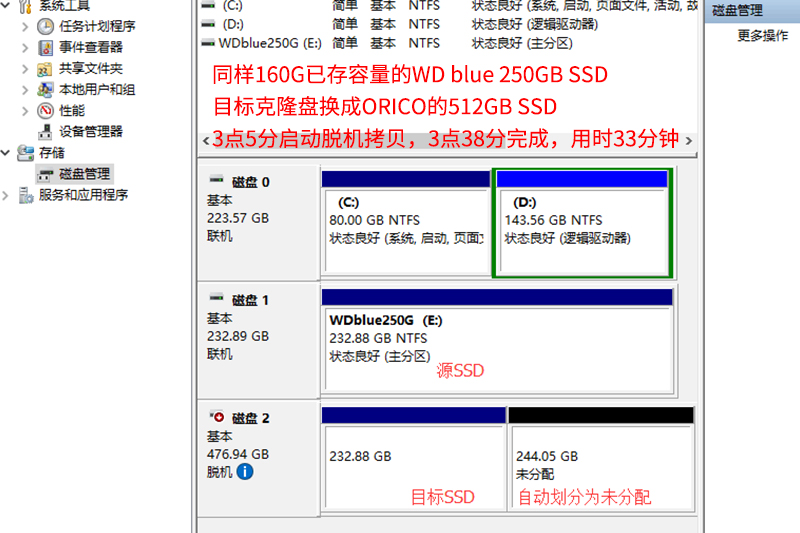Open 更多操作 in the actions pane
800x533 pixels.
coord(763,36)
